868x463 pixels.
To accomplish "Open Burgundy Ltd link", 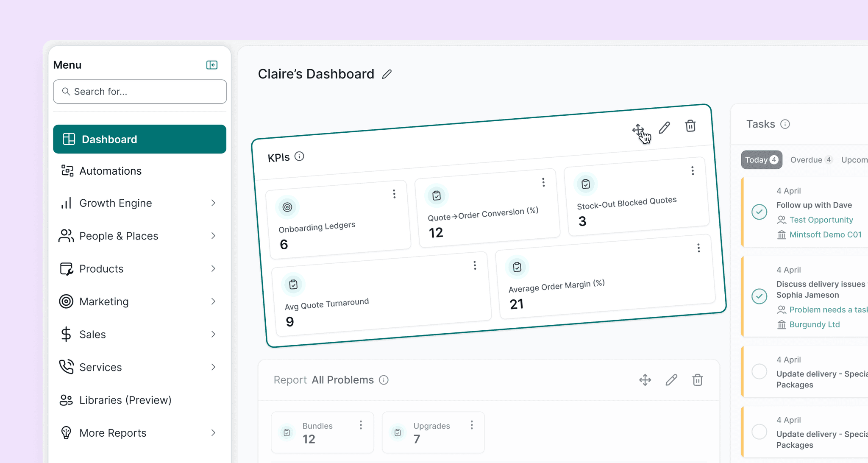I will coord(814,325).
